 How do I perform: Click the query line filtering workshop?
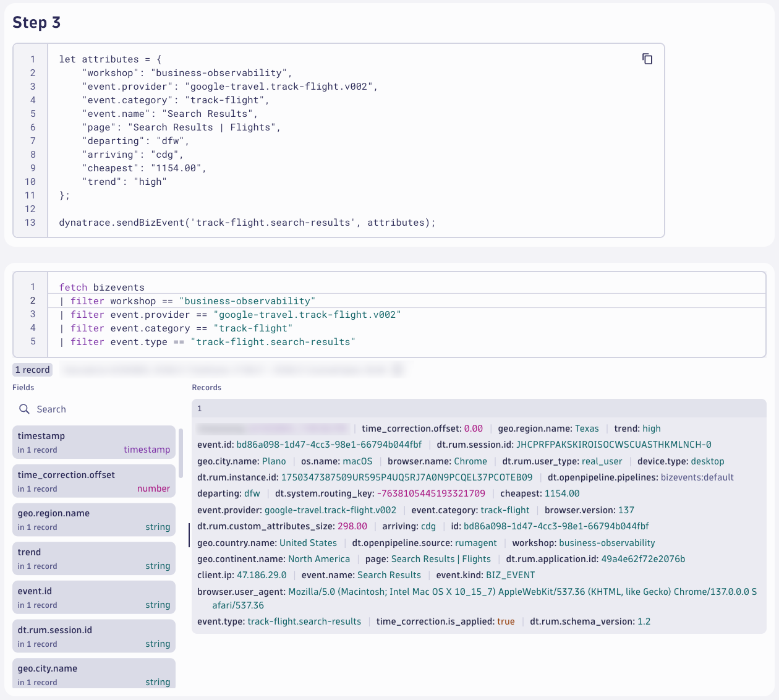pos(188,301)
